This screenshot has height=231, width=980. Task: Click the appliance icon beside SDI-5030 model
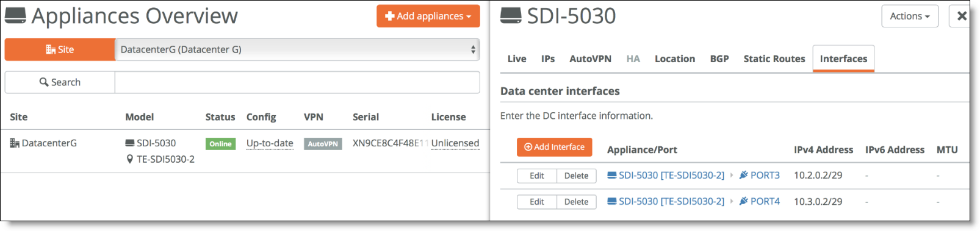coord(130,143)
